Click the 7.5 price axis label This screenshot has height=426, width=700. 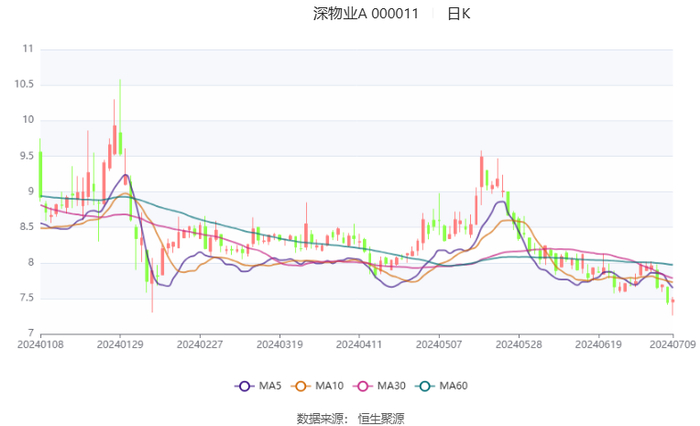pos(26,298)
